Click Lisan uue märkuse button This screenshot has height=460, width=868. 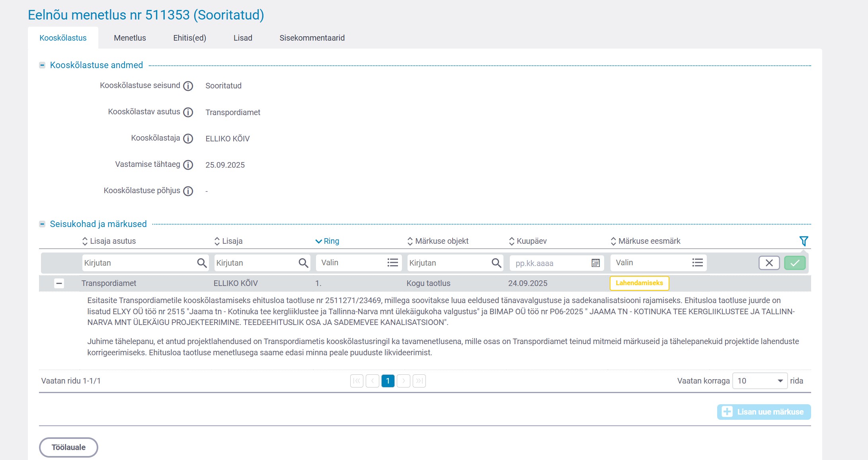(x=764, y=412)
